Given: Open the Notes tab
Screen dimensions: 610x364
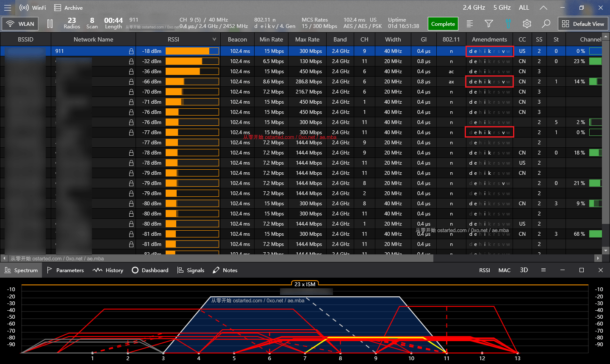Looking at the screenshot, I should point(225,270).
